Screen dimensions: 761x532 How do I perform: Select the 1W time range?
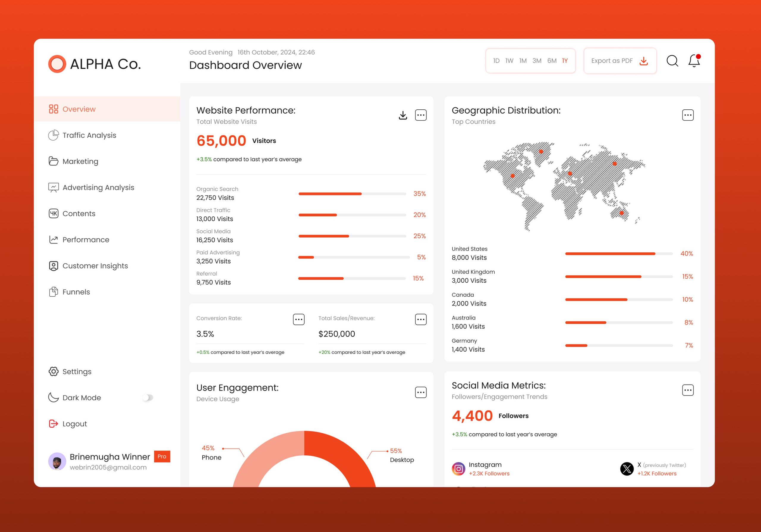[509, 61]
